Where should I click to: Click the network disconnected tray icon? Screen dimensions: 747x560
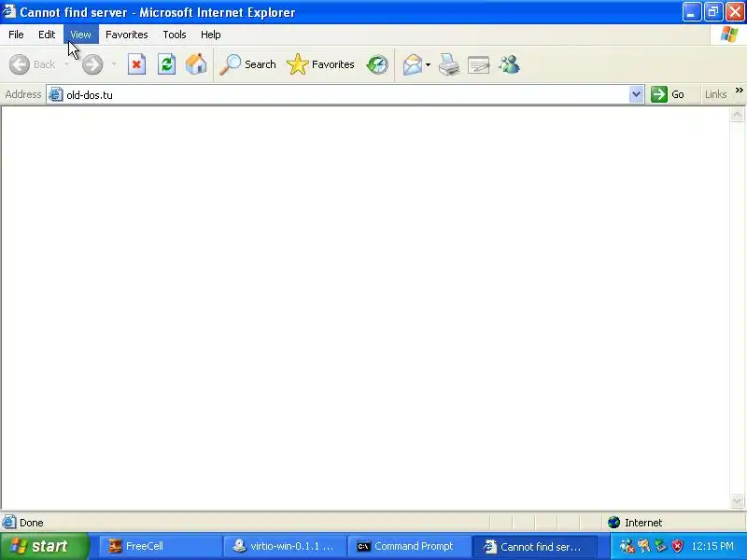(627, 546)
